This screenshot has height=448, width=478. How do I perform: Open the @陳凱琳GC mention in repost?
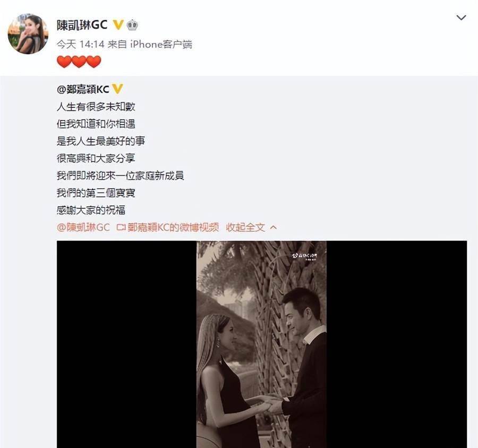(83, 227)
